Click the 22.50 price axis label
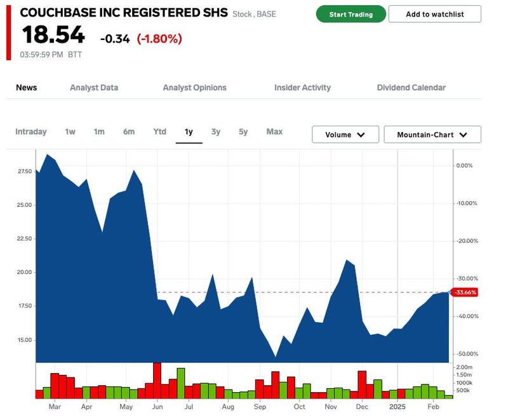Screen dimensions: 508x420 tap(25, 239)
